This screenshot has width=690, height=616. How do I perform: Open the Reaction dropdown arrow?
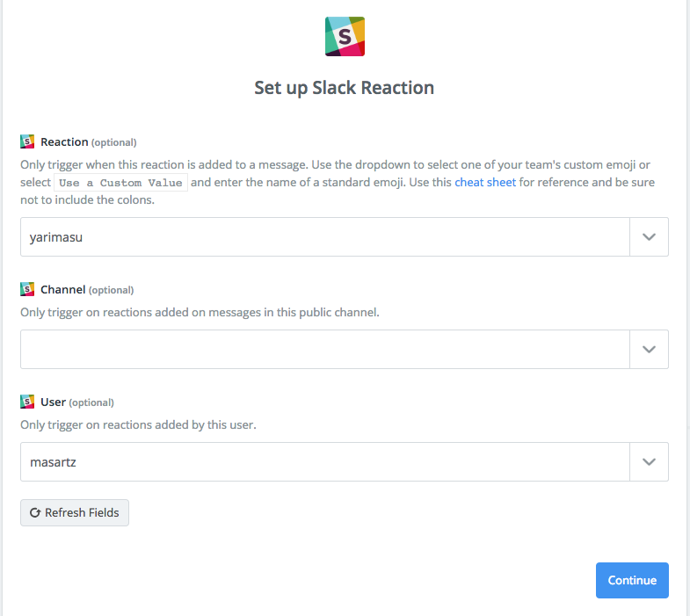(649, 236)
